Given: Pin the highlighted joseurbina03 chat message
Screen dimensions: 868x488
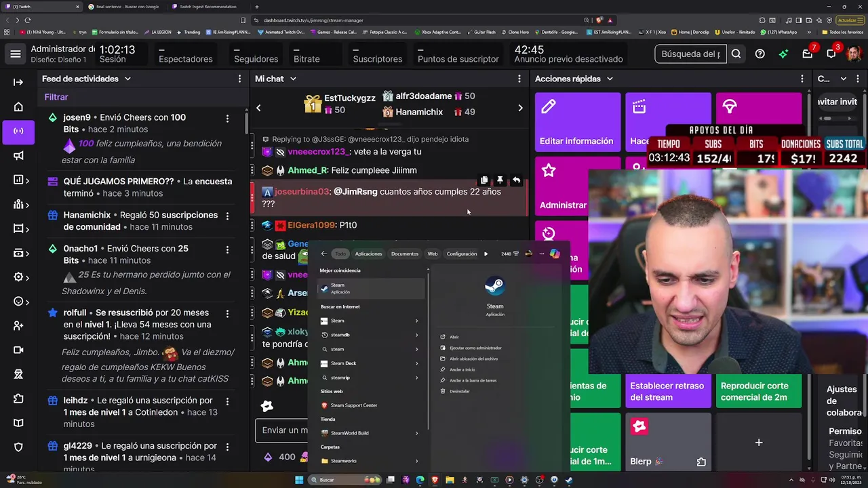Looking at the screenshot, I should pos(500,180).
